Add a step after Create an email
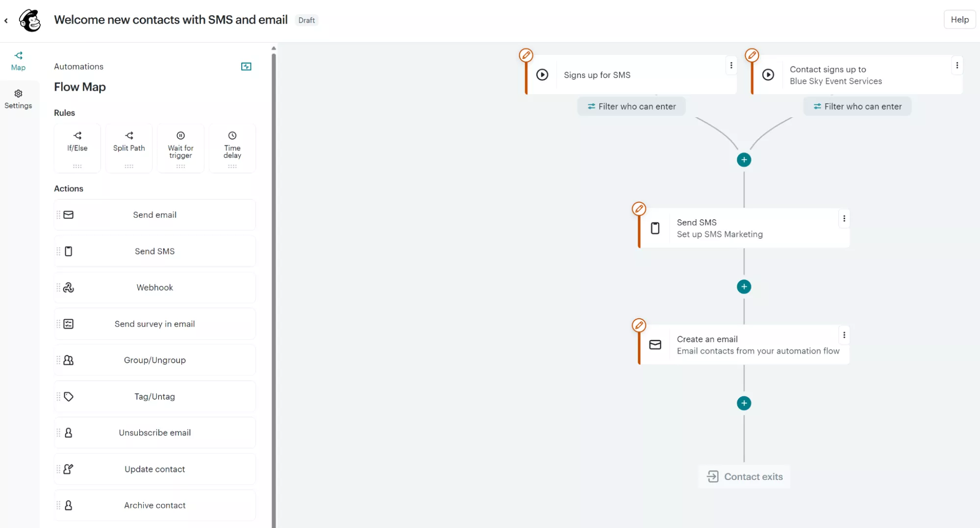This screenshot has height=528, width=980. (x=744, y=403)
